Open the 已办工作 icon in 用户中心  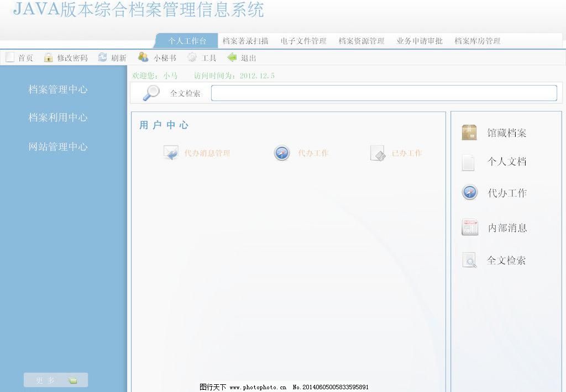tap(378, 153)
